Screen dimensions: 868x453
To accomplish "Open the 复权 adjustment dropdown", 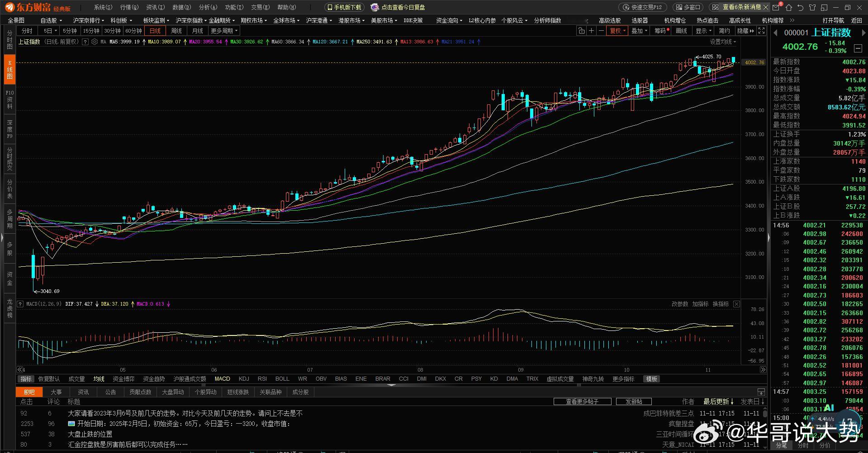I will (x=617, y=31).
